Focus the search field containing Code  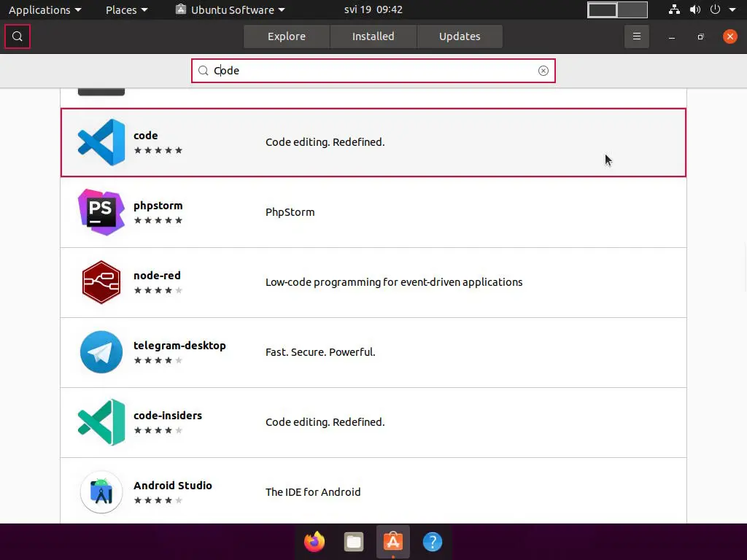[x=373, y=71]
